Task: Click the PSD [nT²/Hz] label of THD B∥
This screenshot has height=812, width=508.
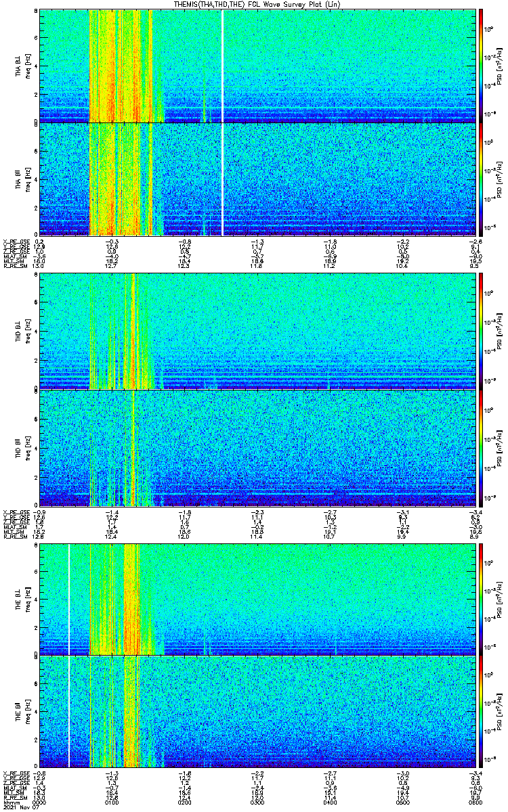Action: (x=499, y=447)
